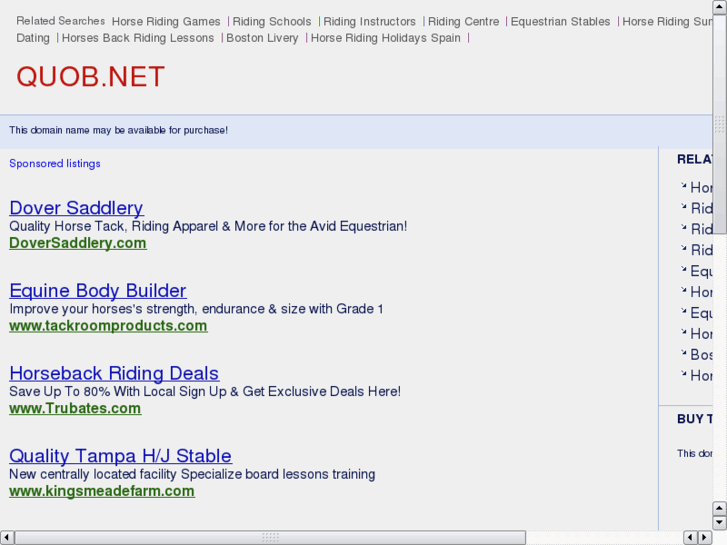Open the Horse Riding Games related search
Image resolution: width=727 pixels, height=545 pixels.
(x=166, y=22)
